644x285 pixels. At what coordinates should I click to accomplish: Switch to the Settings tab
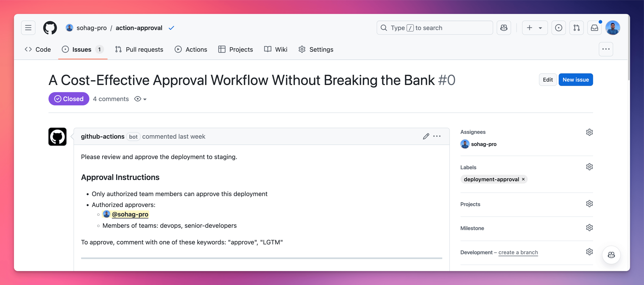point(316,49)
